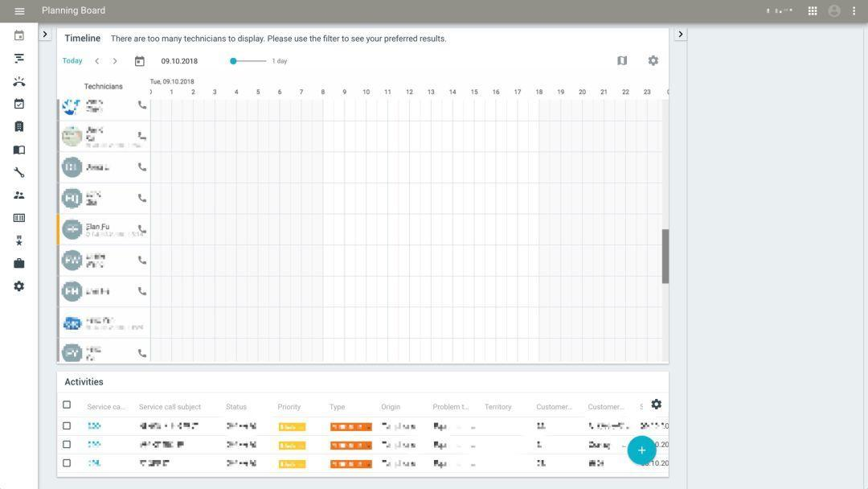Screen dimensions: 868x489
Task: Sort by Priority column header
Action: coord(289,407)
